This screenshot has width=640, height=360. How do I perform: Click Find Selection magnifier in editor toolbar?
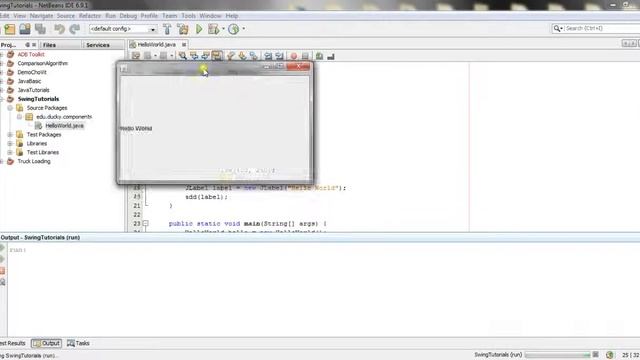(x=182, y=56)
